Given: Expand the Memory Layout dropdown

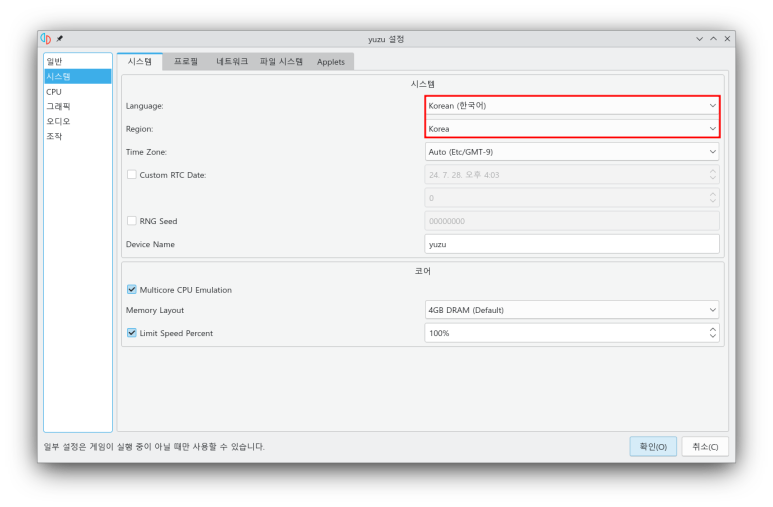Looking at the screenshot, I should coord(572,310).
